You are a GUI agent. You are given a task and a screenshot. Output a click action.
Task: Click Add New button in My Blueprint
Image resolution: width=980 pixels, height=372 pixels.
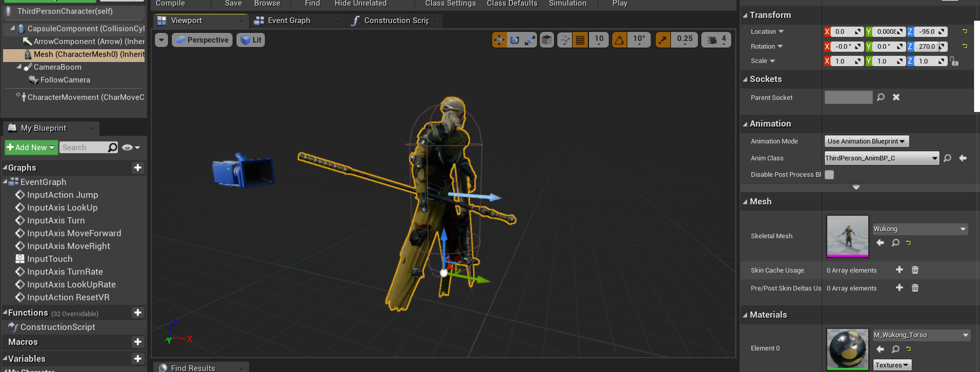tap(31, 148)
